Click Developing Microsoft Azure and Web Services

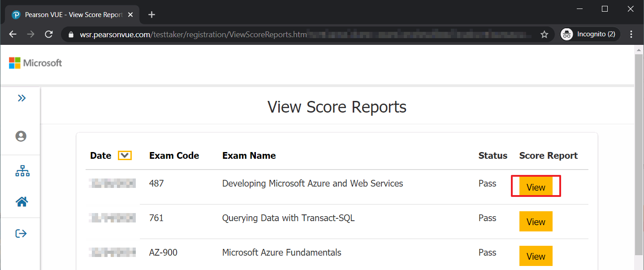(x=313, y=183)
